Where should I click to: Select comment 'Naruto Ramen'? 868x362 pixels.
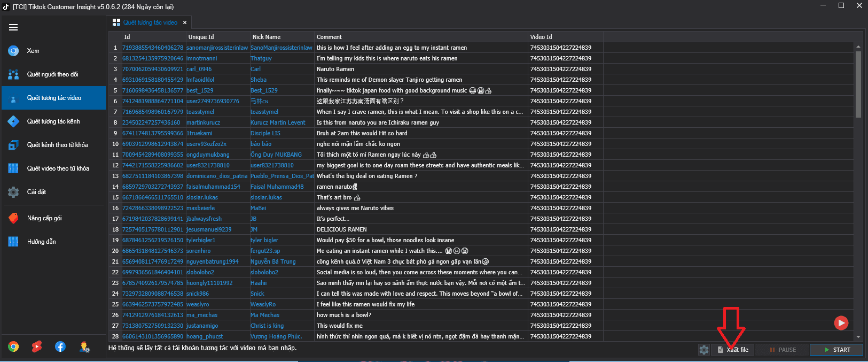pos(335,69)
